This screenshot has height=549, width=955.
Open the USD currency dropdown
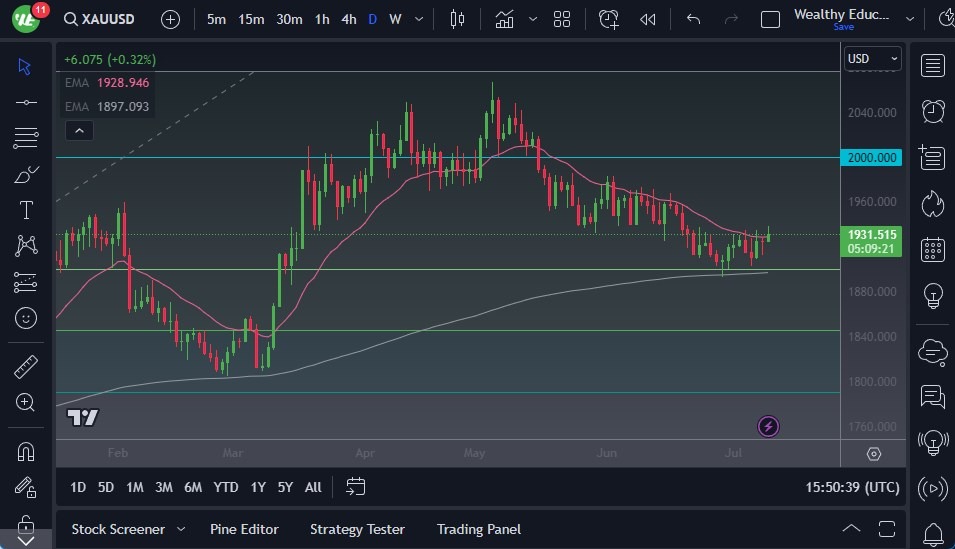point(872,58)
